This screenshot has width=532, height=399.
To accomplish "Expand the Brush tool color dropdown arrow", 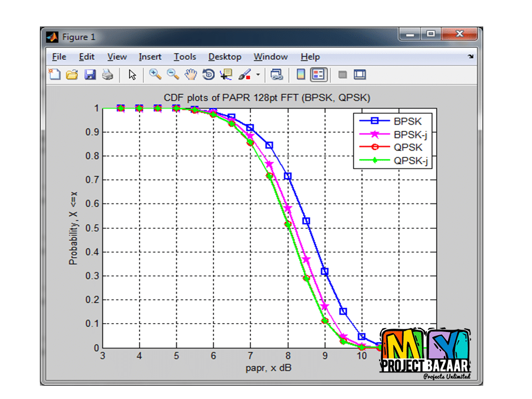I will point(258,75).
